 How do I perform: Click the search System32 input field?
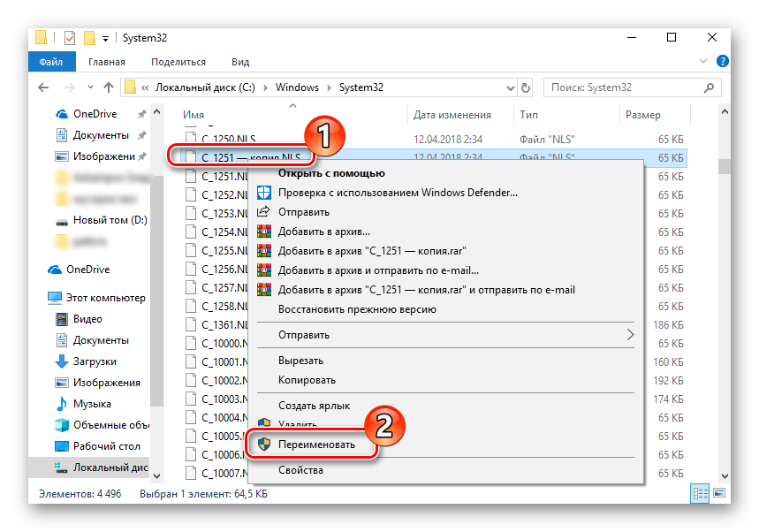(x=623, y=87)
